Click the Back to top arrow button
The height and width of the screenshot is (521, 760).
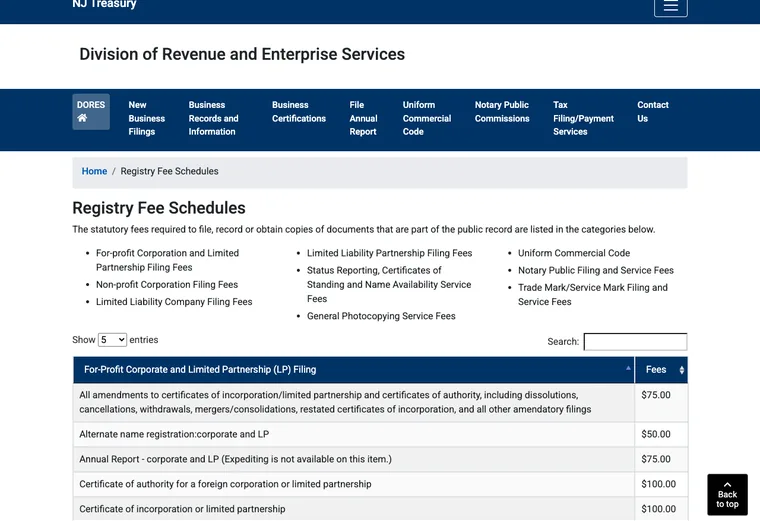click(x=727, y=494)
